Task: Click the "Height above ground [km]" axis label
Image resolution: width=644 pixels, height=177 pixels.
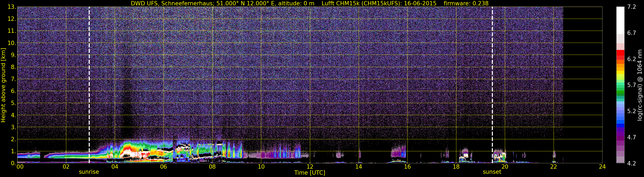Action: coord(3,85)
